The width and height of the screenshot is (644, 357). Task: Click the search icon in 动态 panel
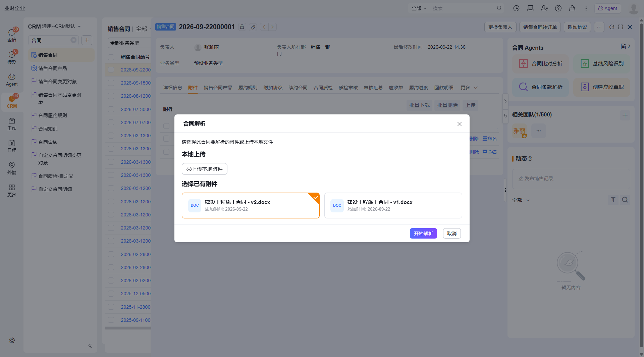coord(625,200)
